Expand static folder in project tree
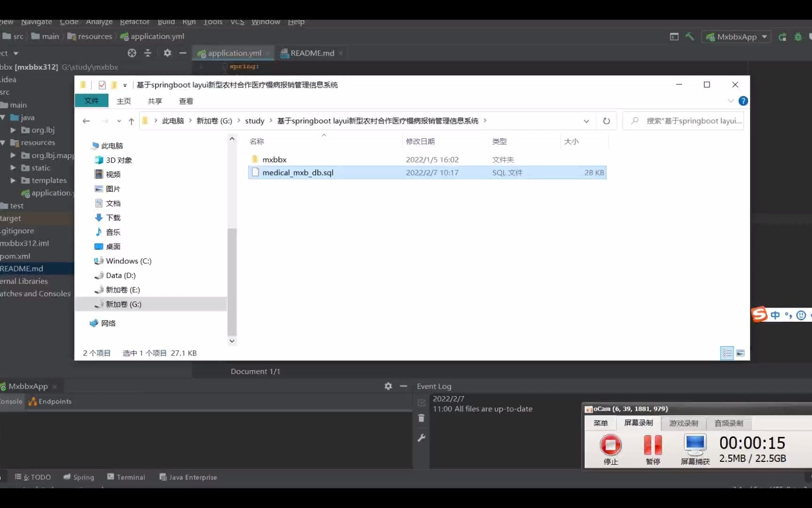 tap(13, 167)
